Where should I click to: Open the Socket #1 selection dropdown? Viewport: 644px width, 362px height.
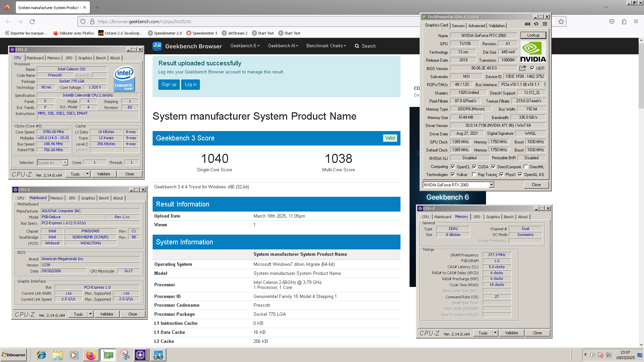click(x=65, y=163)
